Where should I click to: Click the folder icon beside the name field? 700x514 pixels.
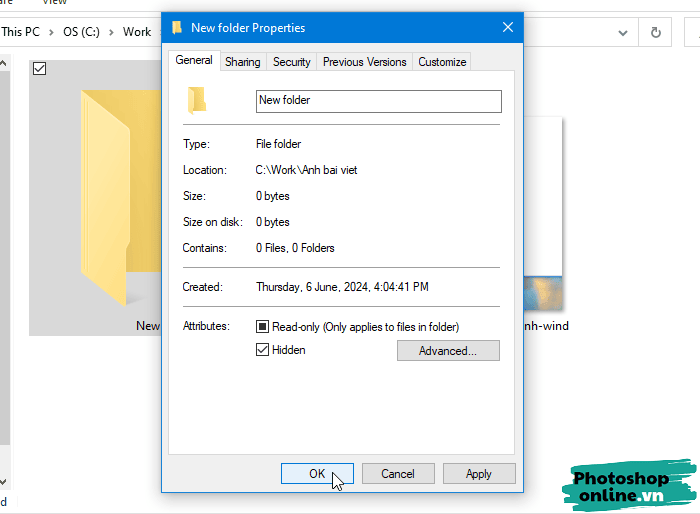[197, 100]
